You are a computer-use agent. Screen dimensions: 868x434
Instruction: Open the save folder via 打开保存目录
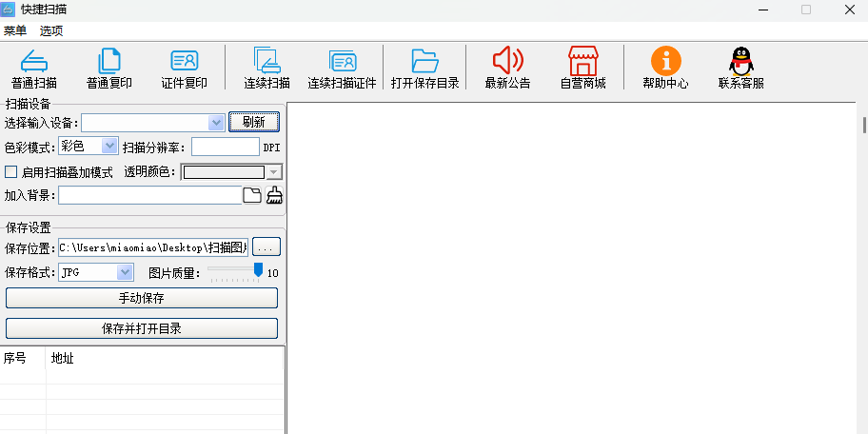coord(424,63)
